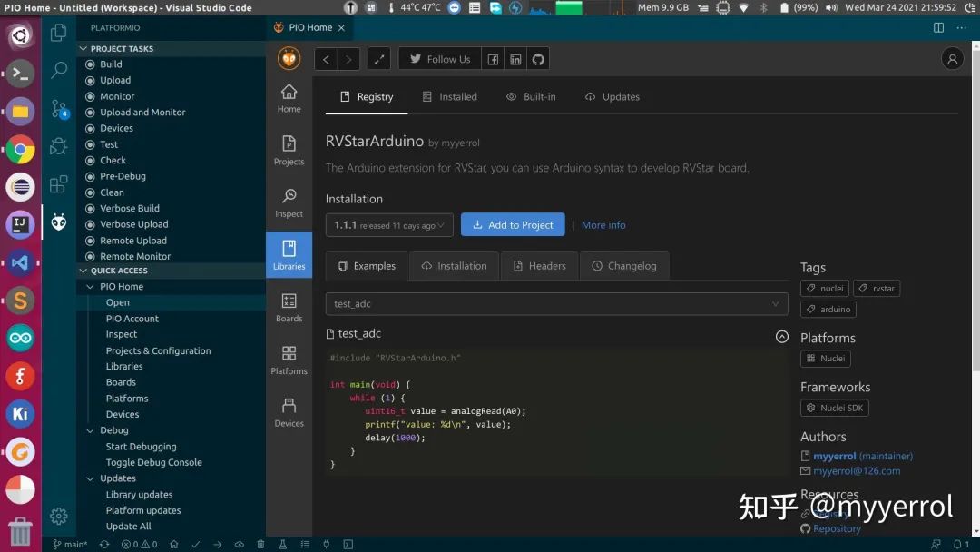The image size is (980, 552).
Task: Open the Extensions view
Action: (59, 183)
